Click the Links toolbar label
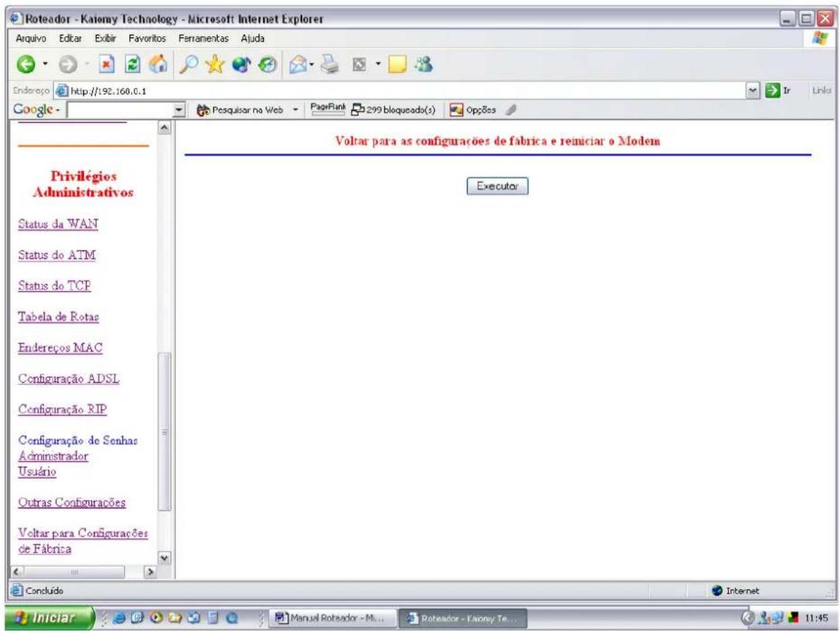 821,91
